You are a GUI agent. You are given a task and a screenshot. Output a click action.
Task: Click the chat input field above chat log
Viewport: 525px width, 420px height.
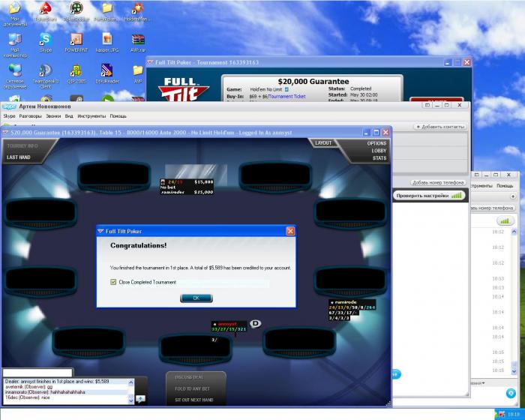(x=37, y=373)
